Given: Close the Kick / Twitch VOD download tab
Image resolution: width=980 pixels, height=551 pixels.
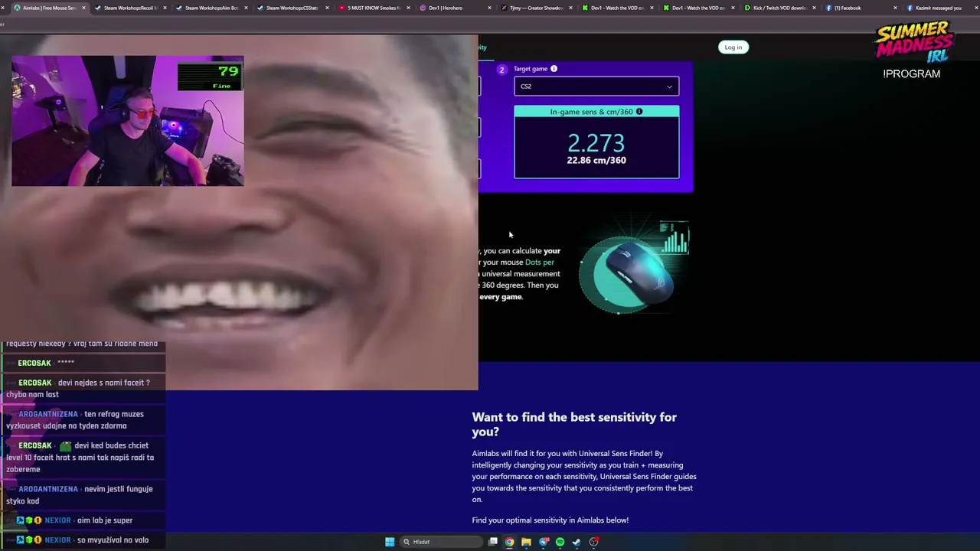Looking at the screenshot, I should 814,8.
